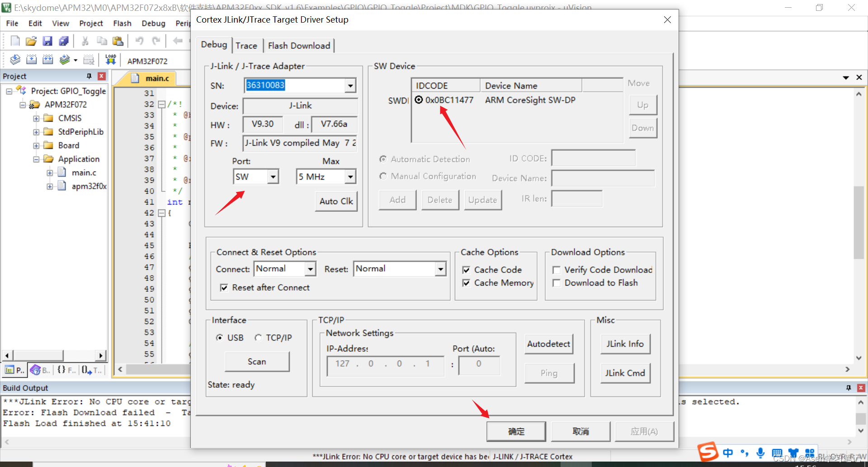Viewport: 868px width, 467px height.
Task: Close the editor tab with X icon
Action: point(859,77)
